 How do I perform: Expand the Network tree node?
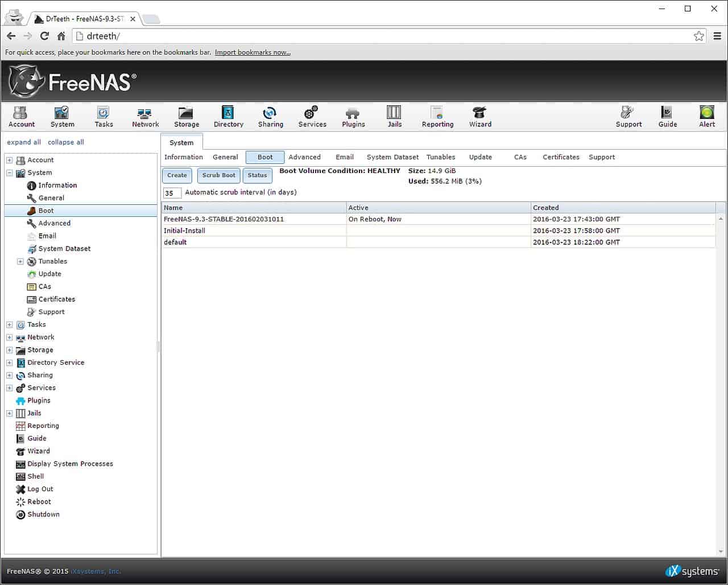pyautogui.click(x=9, y=337)
